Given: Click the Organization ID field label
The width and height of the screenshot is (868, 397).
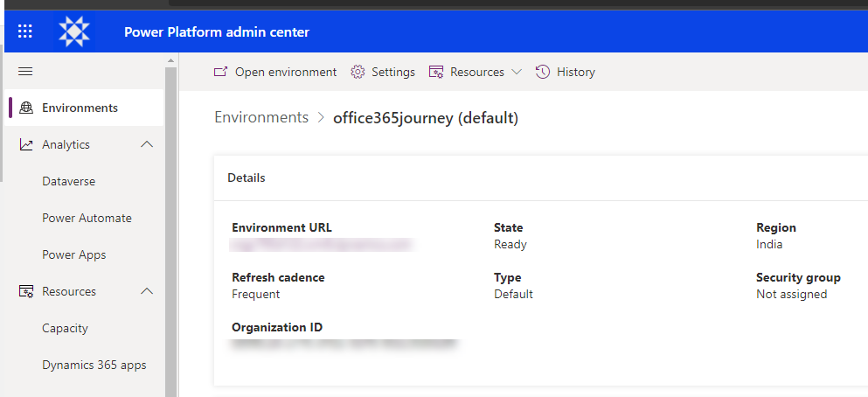Looking at the screenshot, I should click(277, 327).
